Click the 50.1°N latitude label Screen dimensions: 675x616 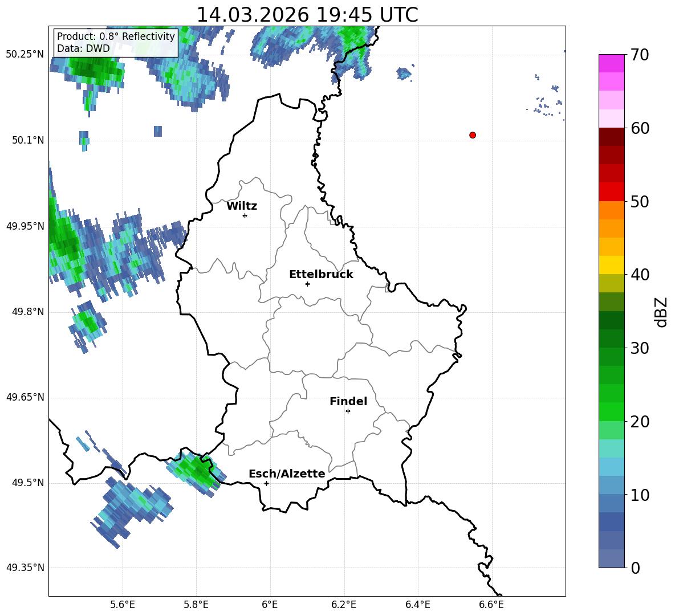(27, 140)
